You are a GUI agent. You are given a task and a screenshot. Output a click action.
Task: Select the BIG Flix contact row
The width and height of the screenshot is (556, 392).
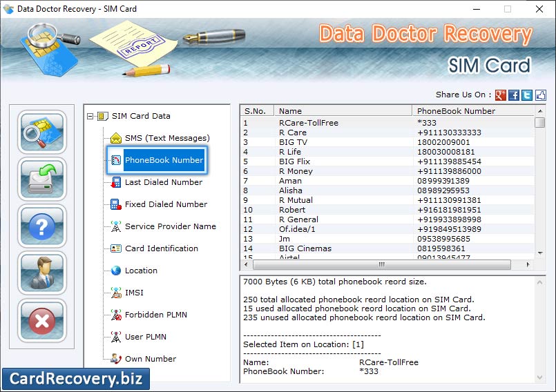(x=387, y=161)
